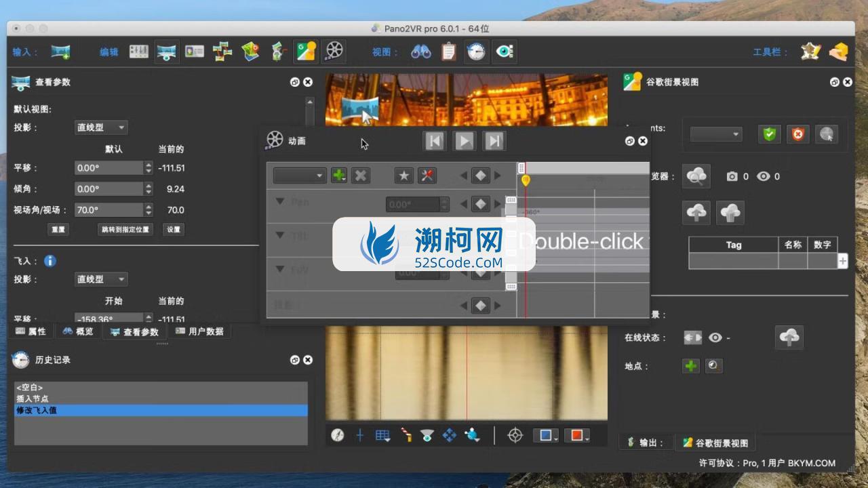
Task: Toggle the Pan track keyframe diamond
Action: [481, 204]
